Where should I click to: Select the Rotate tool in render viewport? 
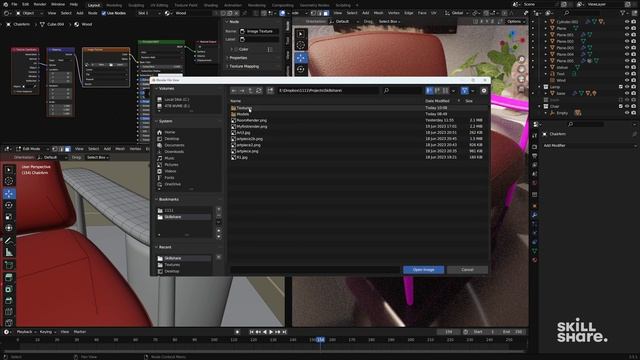click(301, 69)
